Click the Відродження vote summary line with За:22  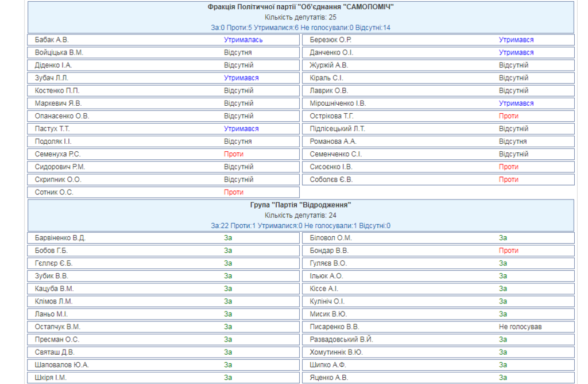tap(300, 226)
